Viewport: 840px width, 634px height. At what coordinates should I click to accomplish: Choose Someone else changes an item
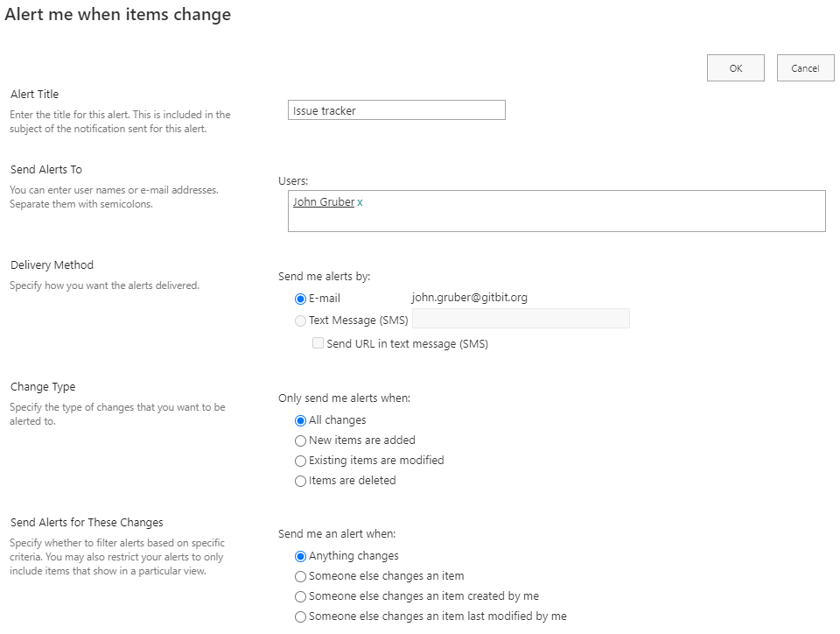[300, 576]
